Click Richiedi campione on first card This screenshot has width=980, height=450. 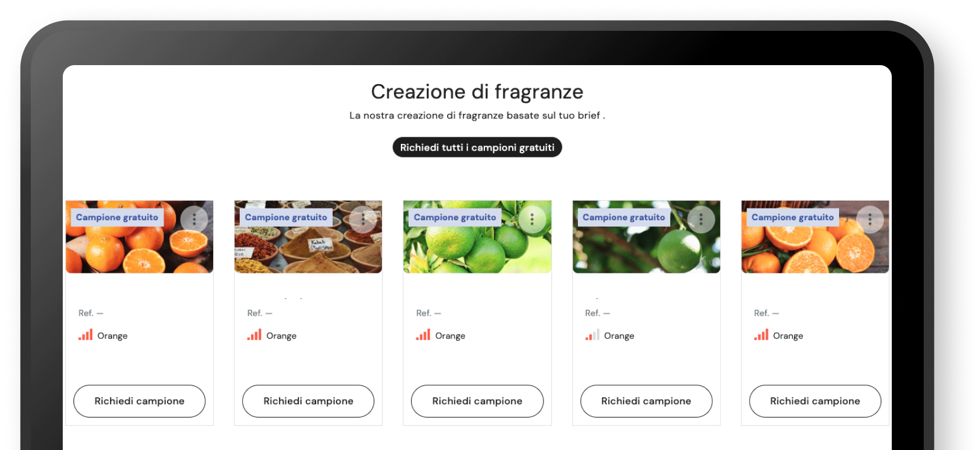(139, 401)
